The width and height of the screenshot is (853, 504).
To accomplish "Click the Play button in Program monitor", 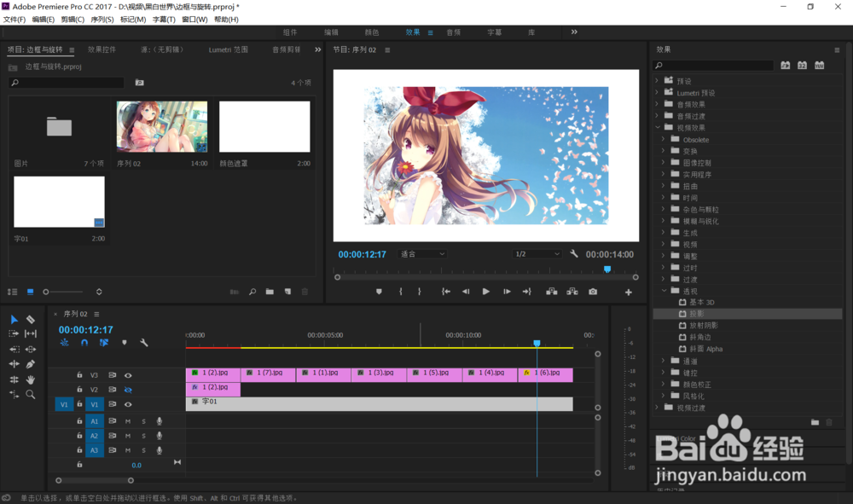I will pos(486,292).
